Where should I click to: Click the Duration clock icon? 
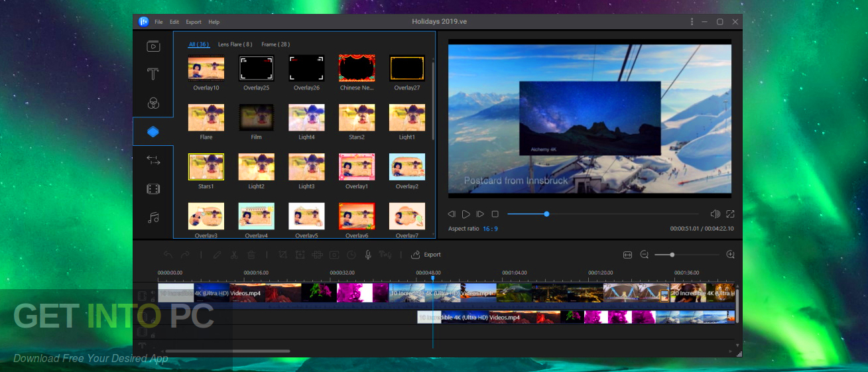pos(351,255)
